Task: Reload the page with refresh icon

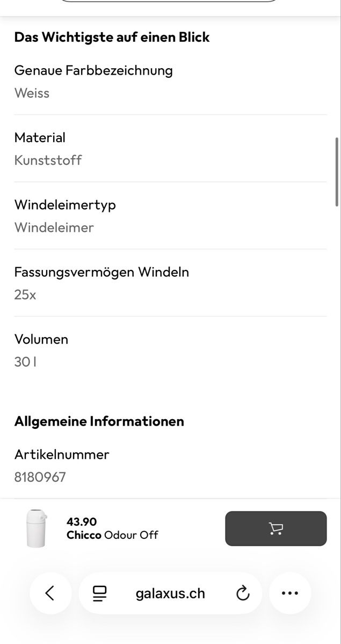Action: click(x=243, y=593)
